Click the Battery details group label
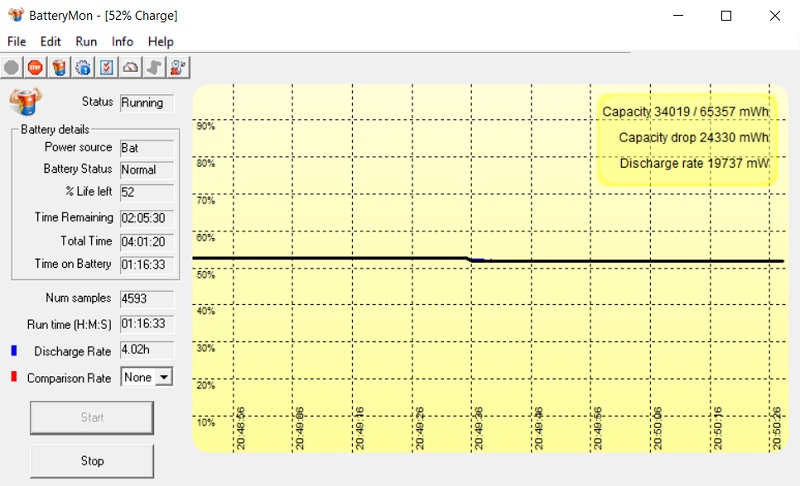The height and width of the screenshot is (486, 800). pyautogui.click(x=55, y=130)
